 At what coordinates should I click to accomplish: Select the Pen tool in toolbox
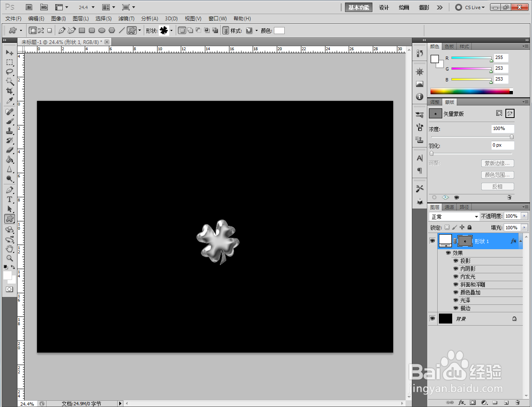tap(10, 190)
